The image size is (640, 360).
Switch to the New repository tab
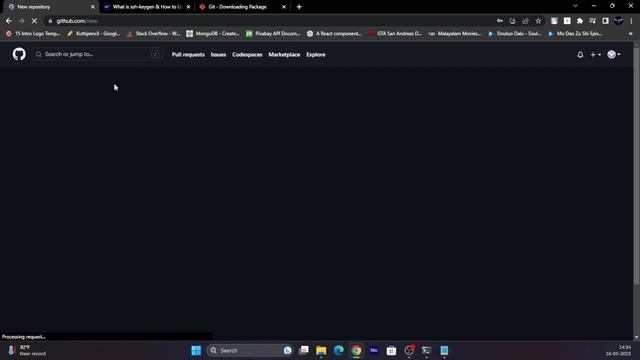click(49, 7)
